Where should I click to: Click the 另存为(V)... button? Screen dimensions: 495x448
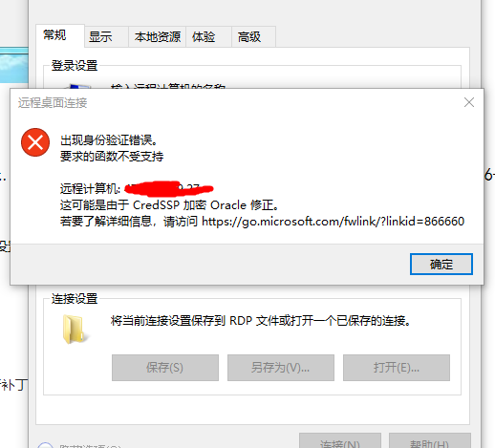point(281,368)
